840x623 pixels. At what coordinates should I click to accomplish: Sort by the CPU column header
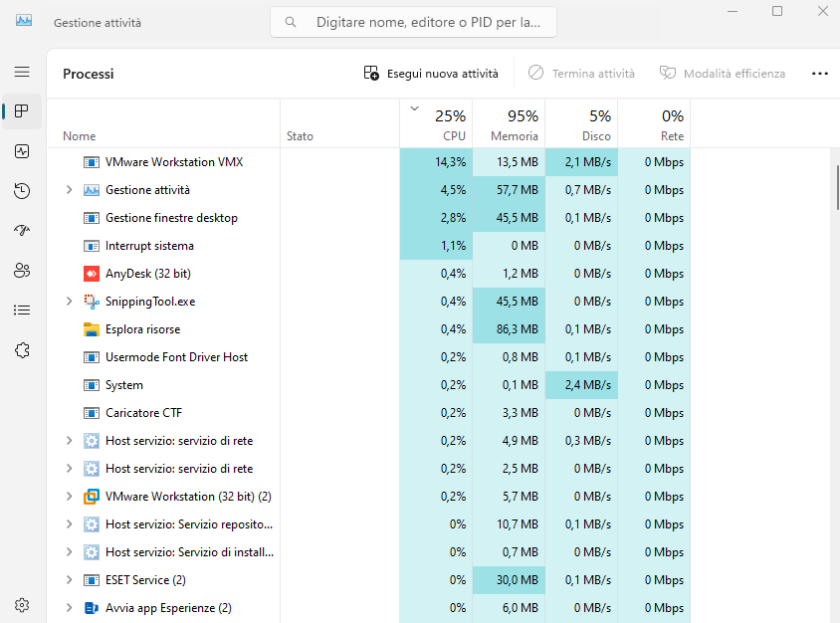point(436,124)
